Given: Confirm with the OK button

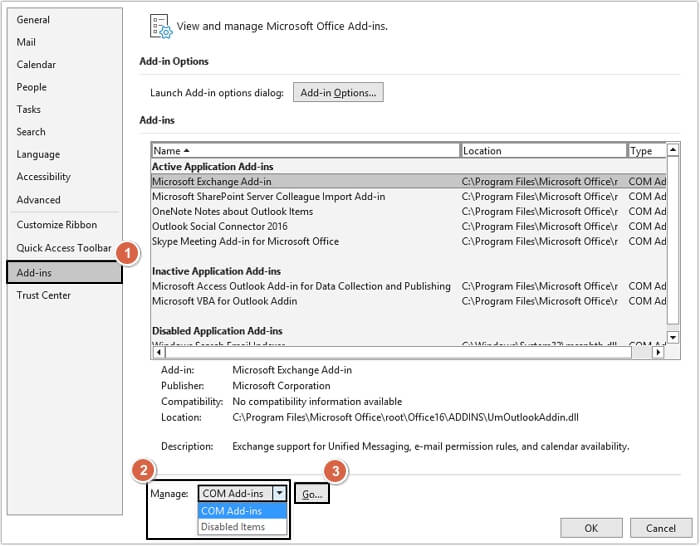Looking at the screenshot, I should (591, 528).
